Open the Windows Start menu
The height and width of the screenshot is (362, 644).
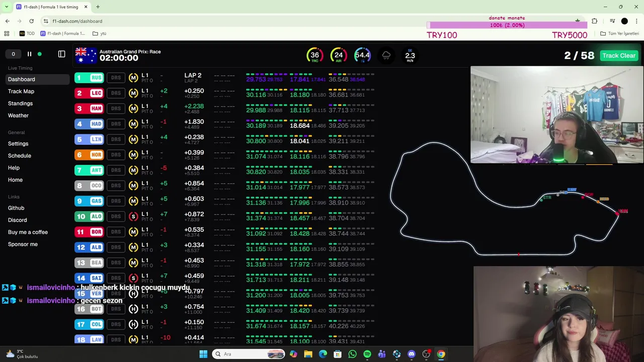click(203, 354)
